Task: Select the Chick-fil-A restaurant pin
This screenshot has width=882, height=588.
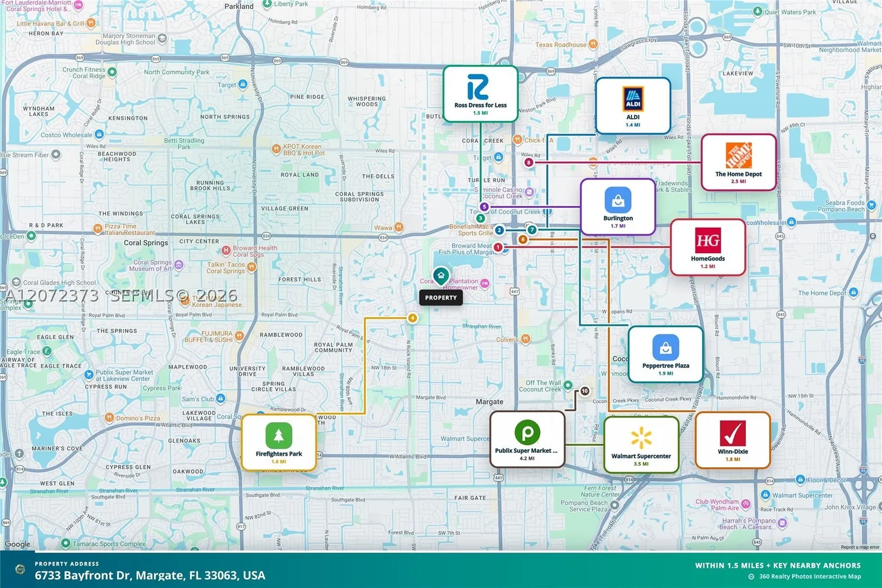Action: (517, 140)
